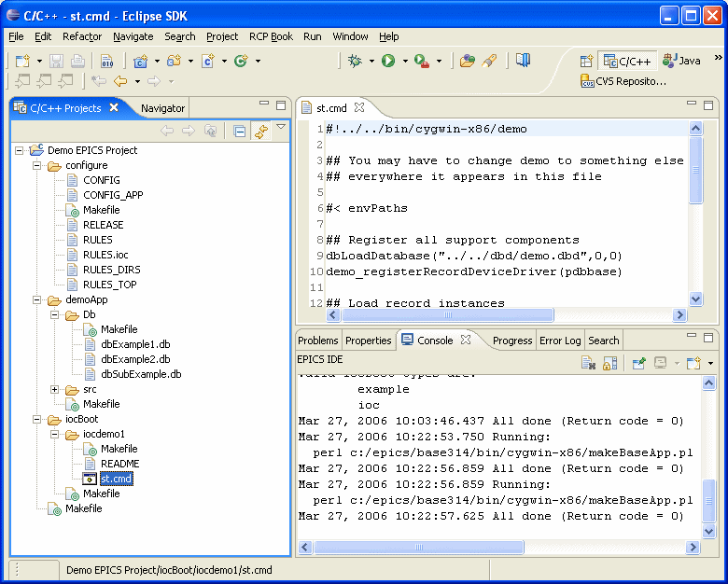Open the projects view menu triangle
This screenshot has width=728, height=584.
[x=281, y=126]
